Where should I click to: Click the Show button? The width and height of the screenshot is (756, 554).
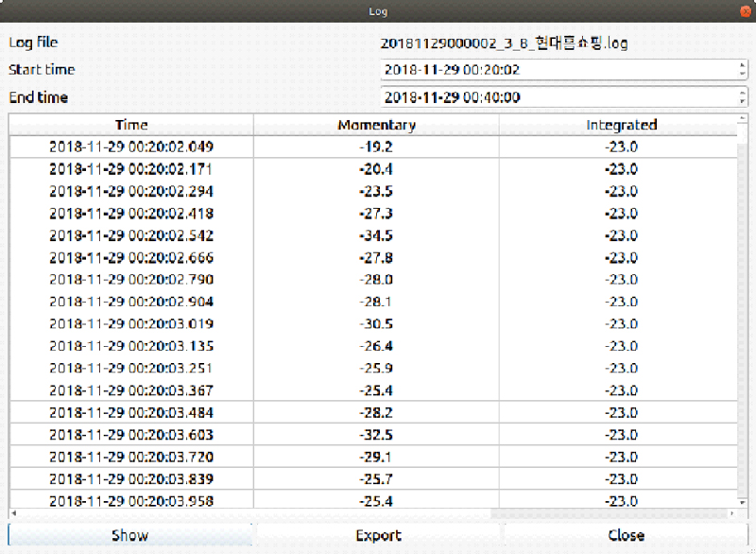[129, 535]
